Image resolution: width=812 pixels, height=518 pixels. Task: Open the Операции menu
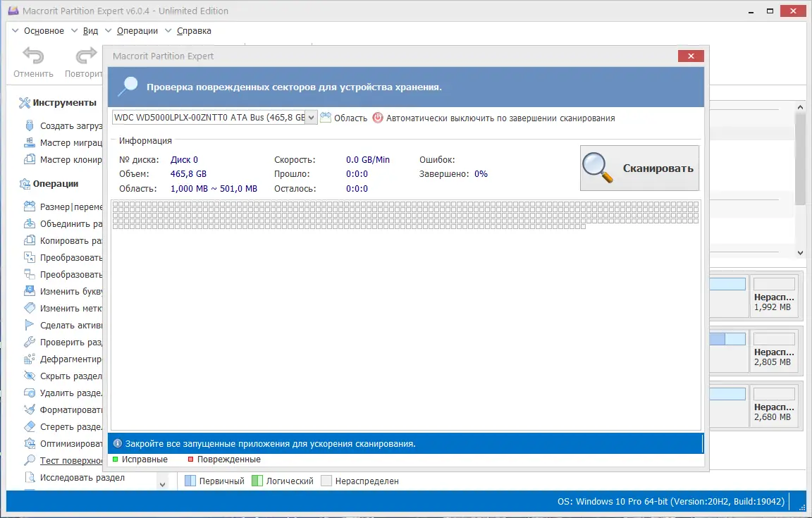137,31
